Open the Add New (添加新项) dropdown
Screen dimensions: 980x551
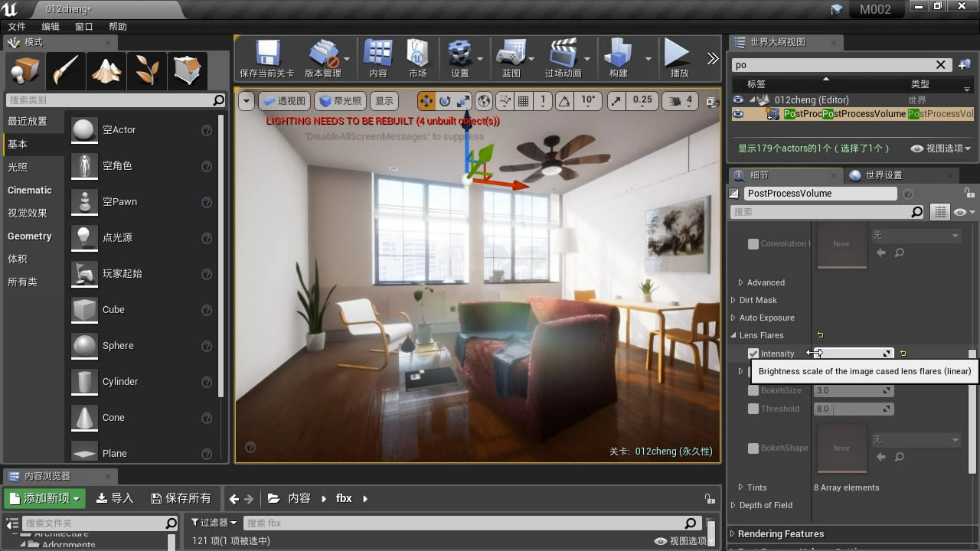pos(44,498)
